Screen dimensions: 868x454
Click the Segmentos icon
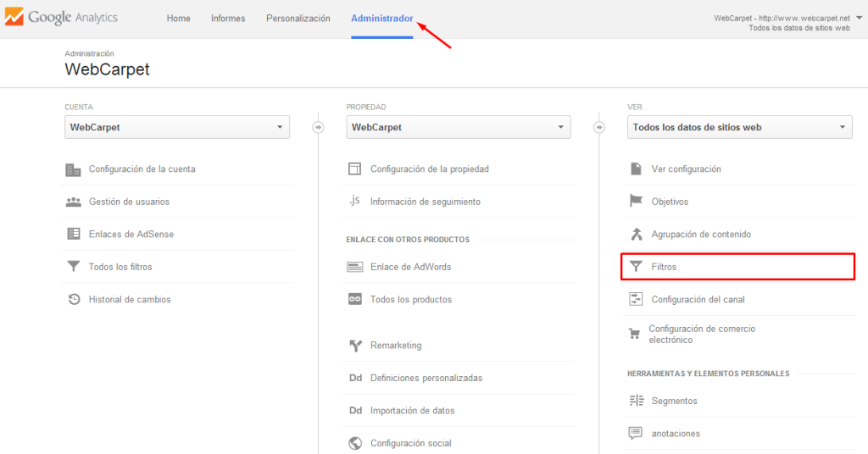point(637,401)
